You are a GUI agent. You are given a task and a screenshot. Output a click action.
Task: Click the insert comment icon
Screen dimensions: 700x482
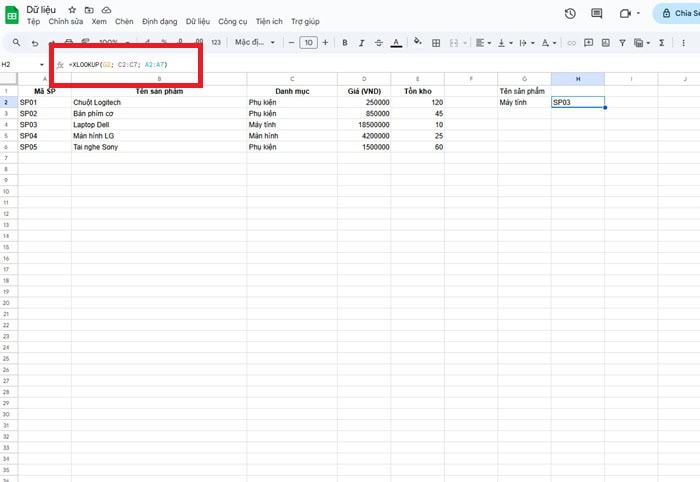[588, 43]
